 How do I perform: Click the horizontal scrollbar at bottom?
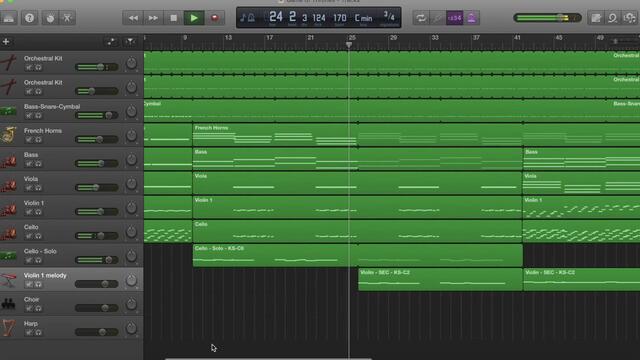point(268,358)
